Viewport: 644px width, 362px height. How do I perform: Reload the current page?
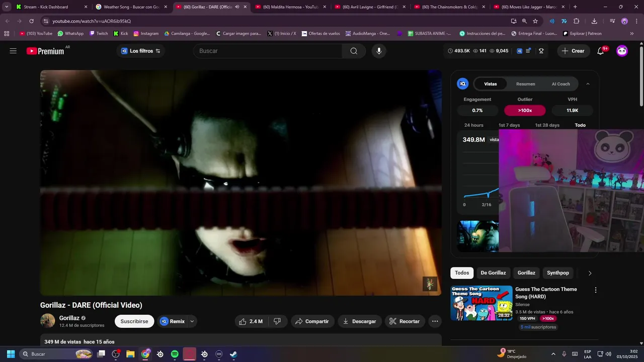tap(31, 21)
